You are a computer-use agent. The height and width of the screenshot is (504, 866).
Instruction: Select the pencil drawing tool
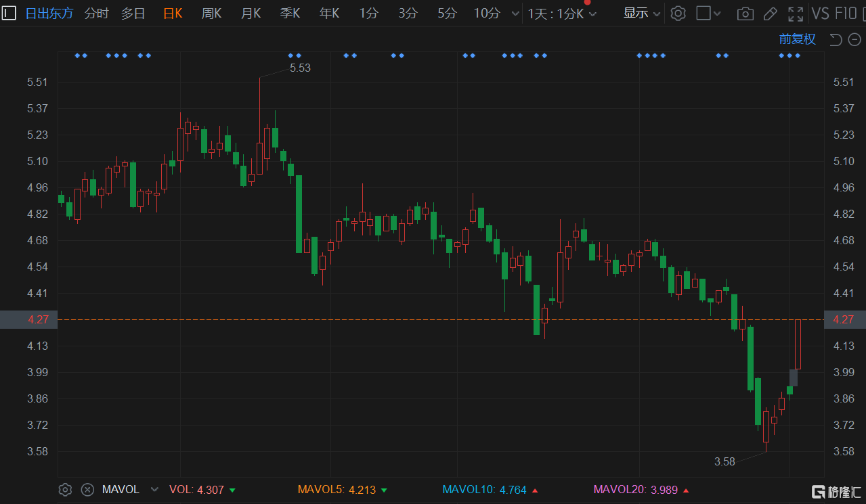(x=770, y=14)
